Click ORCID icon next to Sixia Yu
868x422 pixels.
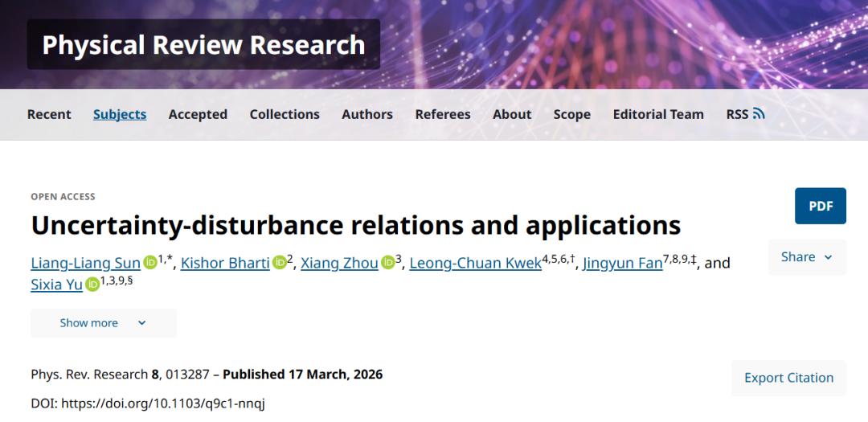tap(92, 284)
